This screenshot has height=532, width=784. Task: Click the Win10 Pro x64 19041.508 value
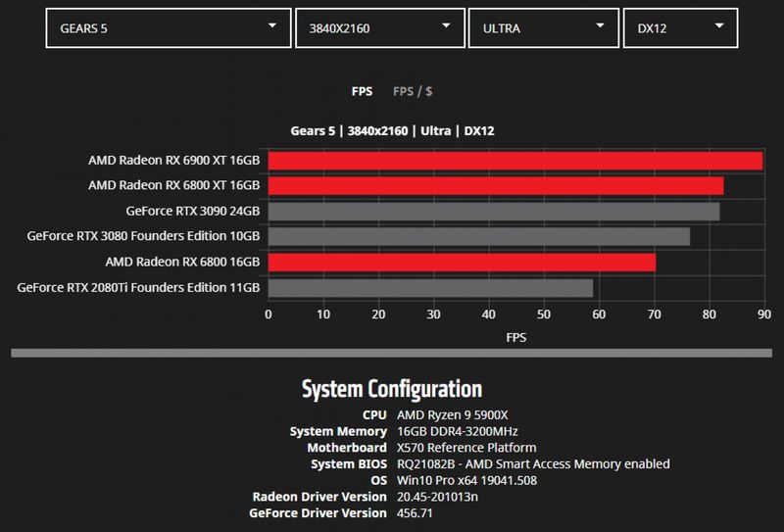coord(467,480)
